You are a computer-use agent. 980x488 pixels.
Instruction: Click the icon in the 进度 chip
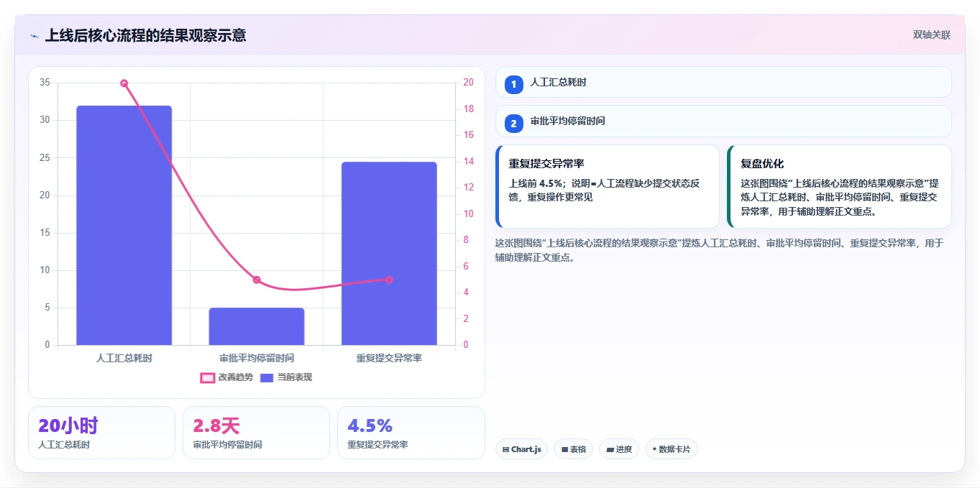tap(610, 450)
